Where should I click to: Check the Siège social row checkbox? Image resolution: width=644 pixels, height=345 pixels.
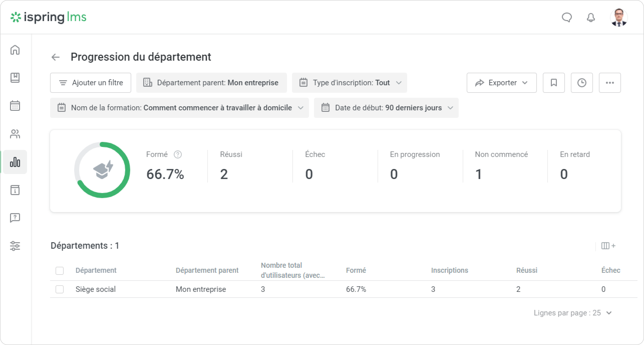click(60, 289)
